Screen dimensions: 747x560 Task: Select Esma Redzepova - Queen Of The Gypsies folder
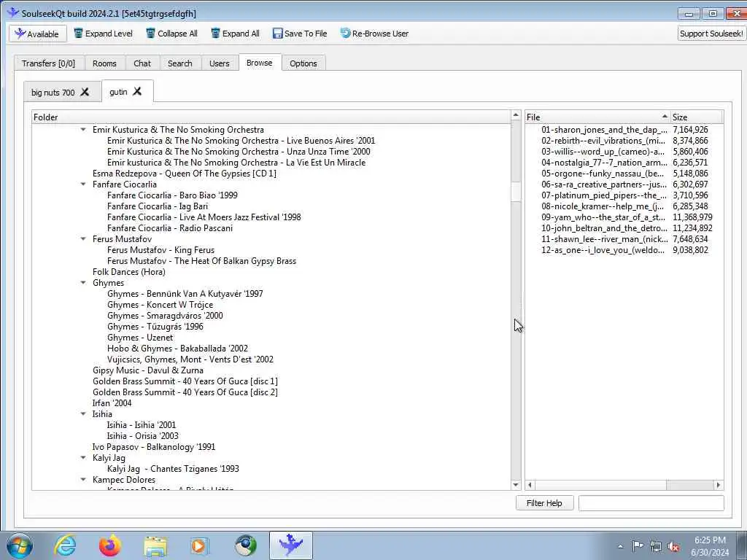185,174
